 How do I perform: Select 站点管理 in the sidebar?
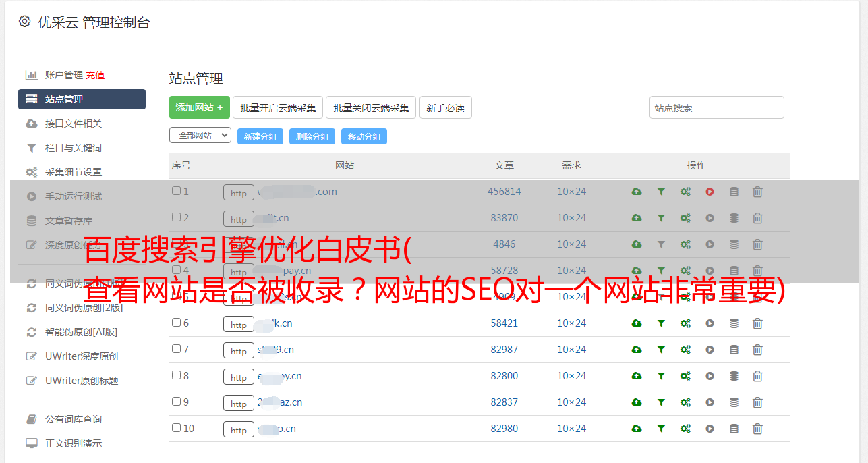point(82,99)
